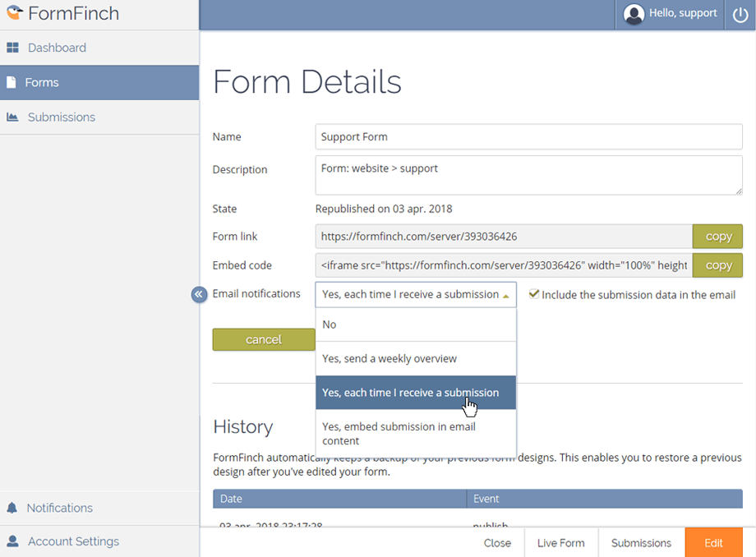Viewport: 756px width, 557px height.
Task: Open Account Settings in the sidebar
Action: [99, 541]
